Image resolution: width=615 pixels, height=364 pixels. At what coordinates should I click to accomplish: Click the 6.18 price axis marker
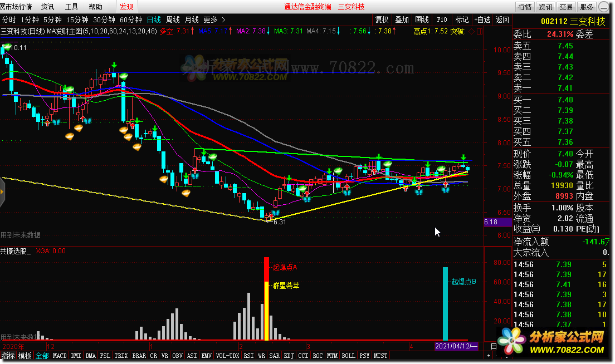click(497, 222)
